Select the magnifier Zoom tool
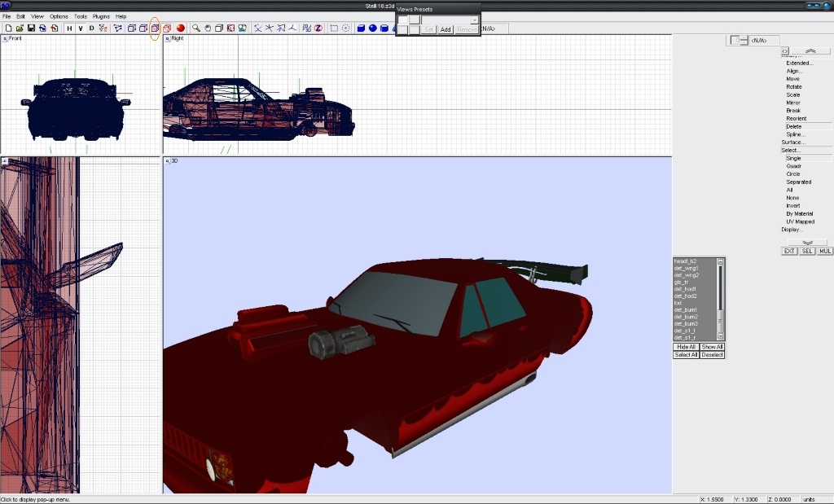Viewport: 834px width, 504px height. click(196, 28)
